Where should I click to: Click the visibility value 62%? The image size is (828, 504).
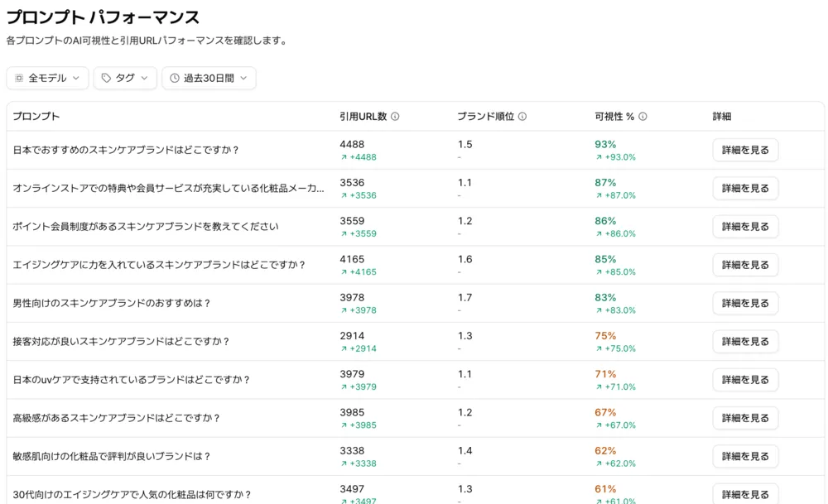click(x=605, y=451)
